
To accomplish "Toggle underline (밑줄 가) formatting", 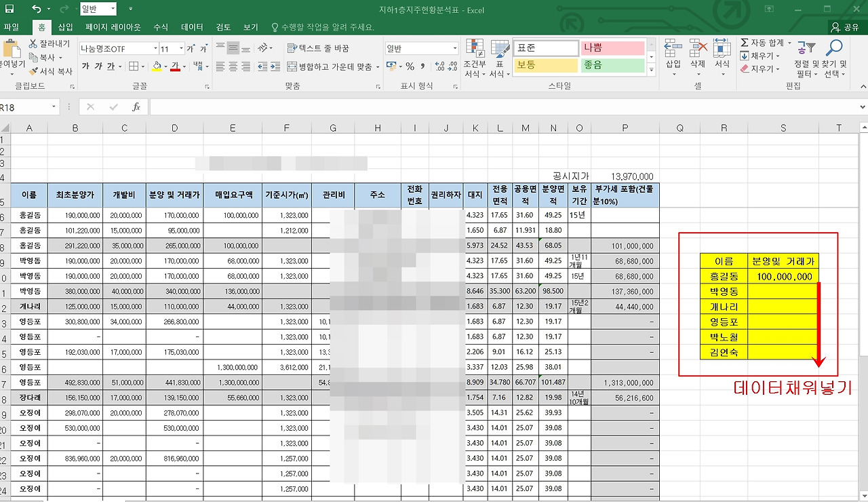I will (x=111, y=66).
